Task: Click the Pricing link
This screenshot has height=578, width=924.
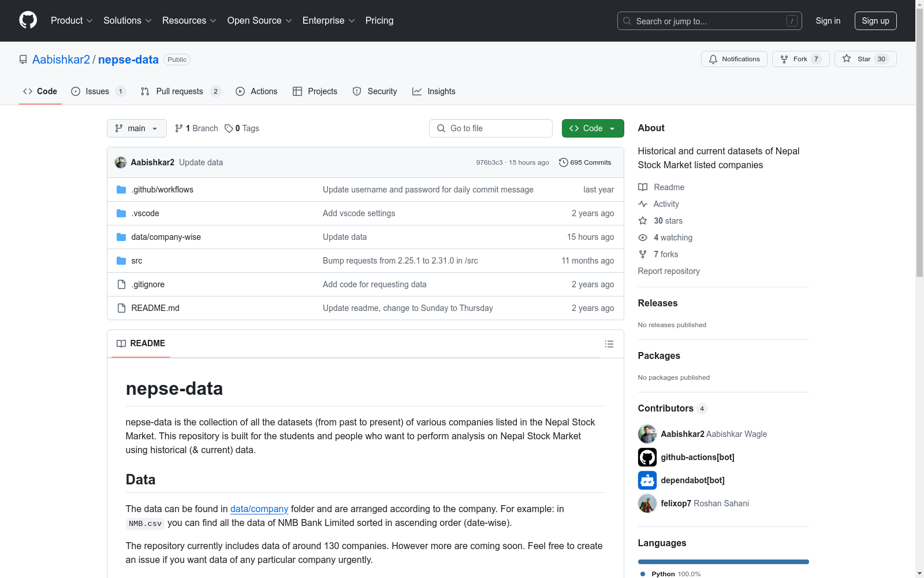Action: [x=379, y=20]
